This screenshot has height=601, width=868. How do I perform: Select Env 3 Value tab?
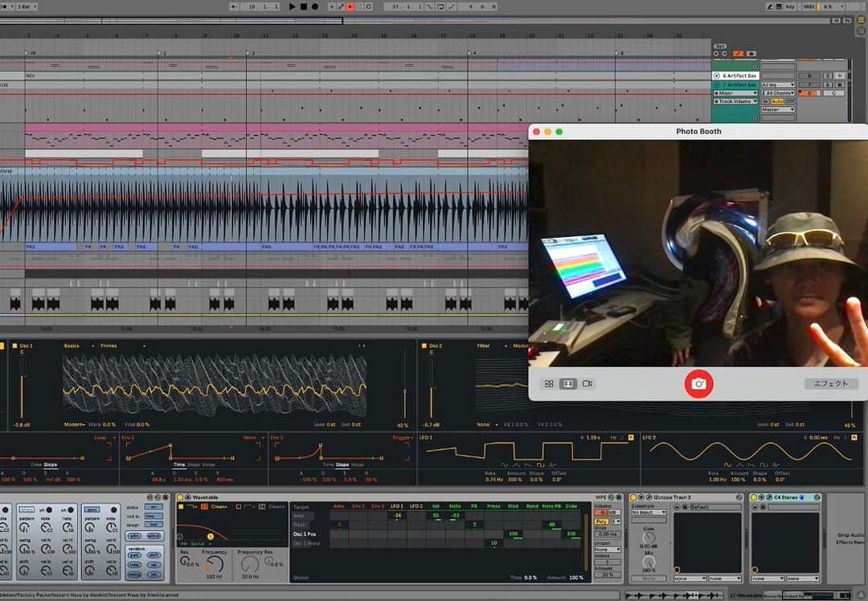[358, 464]
